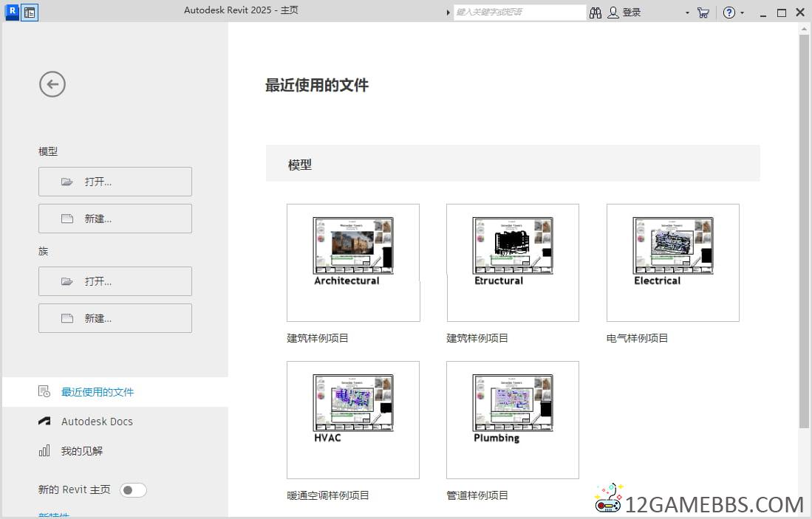Screen dimensions: 812x519
Task: Toggle the 新的 Revit 主页 switch
Action: [133, 490]
